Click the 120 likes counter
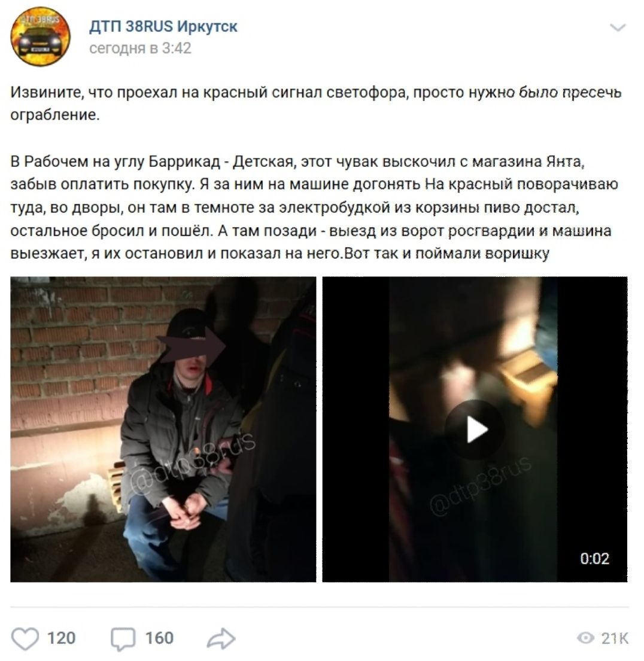Screen dimensions: 644x661 pos(61,638)
